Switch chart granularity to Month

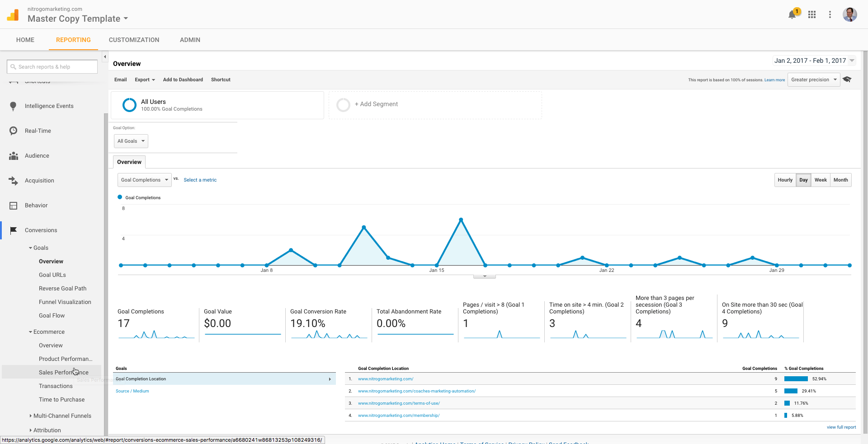click(840, 180)
